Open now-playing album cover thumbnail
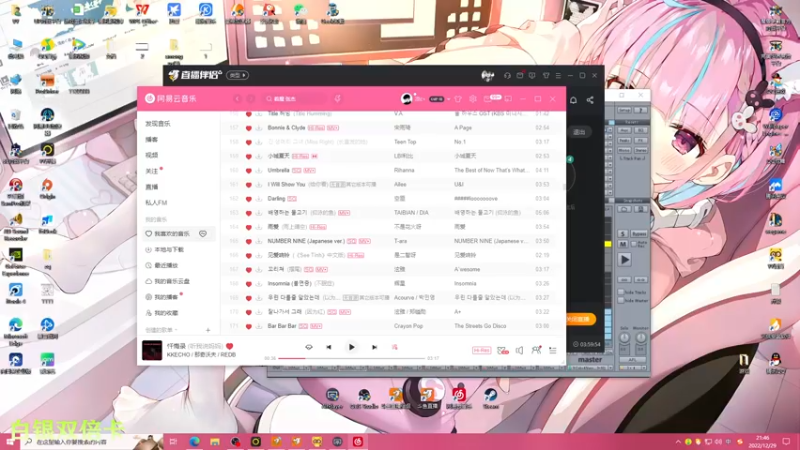The height and width of the screenshot is (450, 800). pos(152,350)
